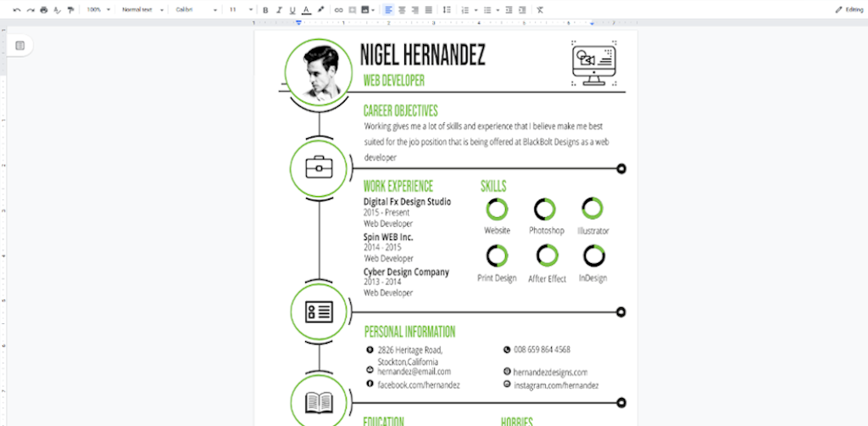
Task: Open line spacing options
Action: click(448, 10)
